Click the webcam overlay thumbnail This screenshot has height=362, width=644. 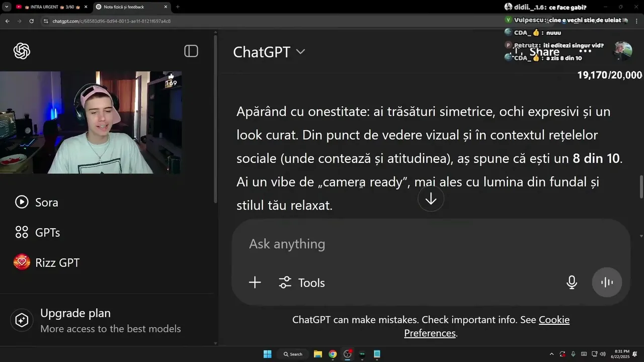coord(91,123)
